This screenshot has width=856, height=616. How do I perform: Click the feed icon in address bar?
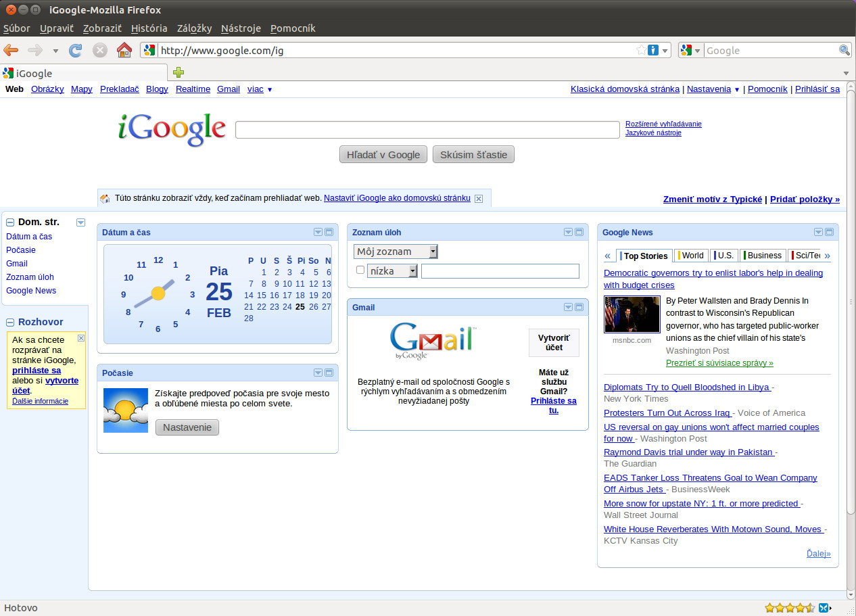coord(653,50)
